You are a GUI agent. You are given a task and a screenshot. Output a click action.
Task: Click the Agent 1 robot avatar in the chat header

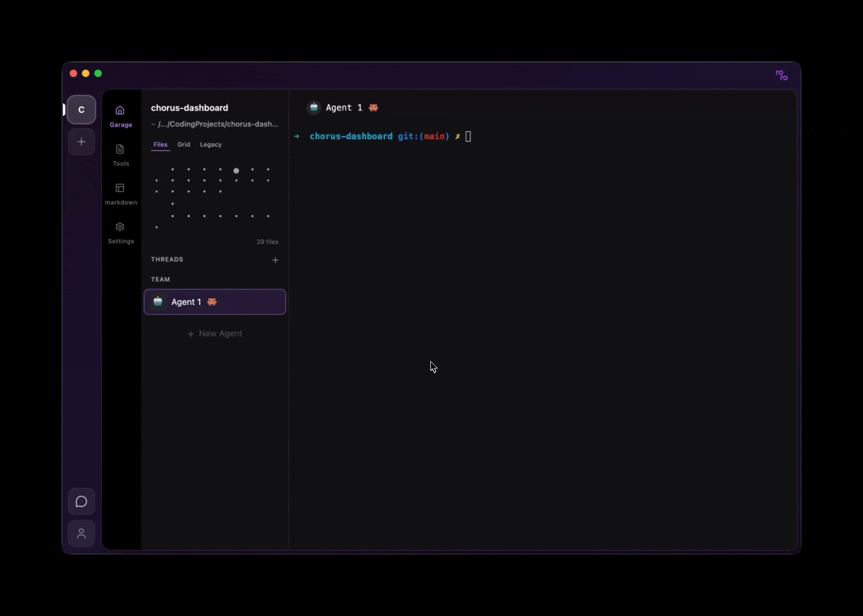click(x=313, y=107)
